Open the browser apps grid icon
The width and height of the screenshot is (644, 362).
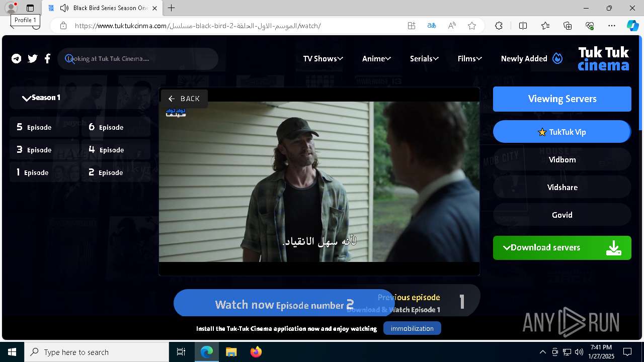[412, 26]
